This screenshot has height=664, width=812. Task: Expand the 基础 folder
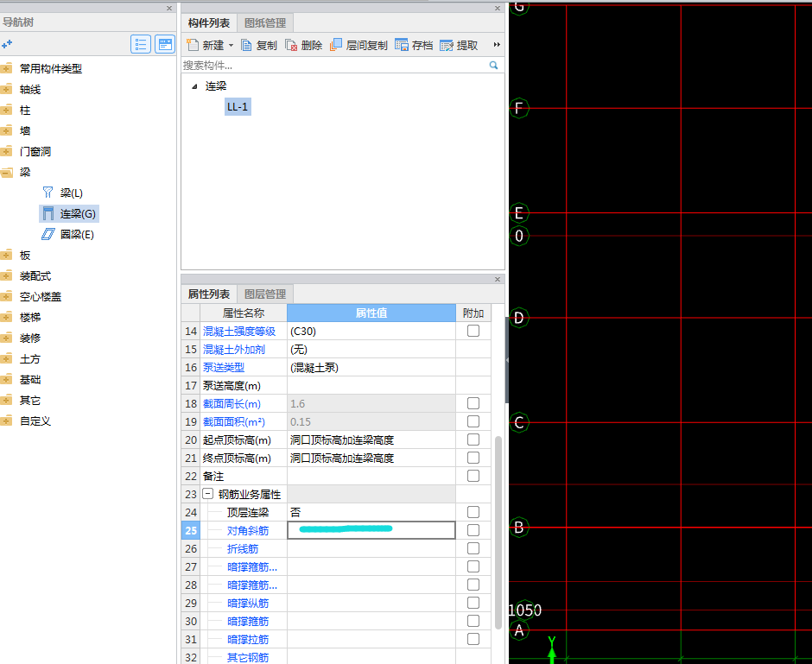[x=6, y=379]
